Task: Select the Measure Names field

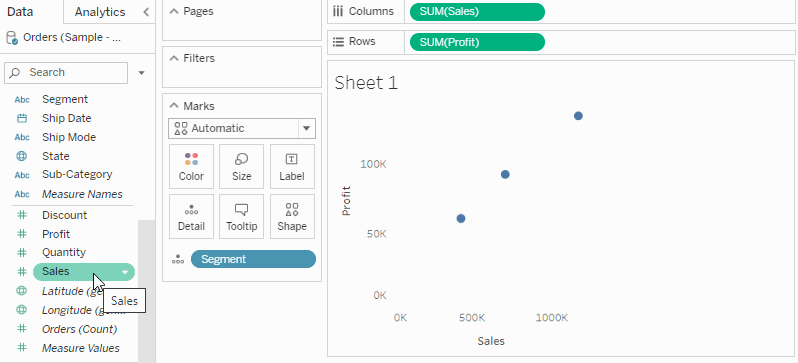Action: 82,194
